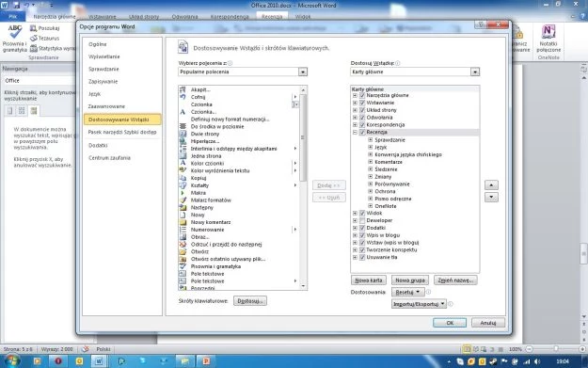Uncheck the Narzędzia główne tab checkbox

[362, 95]
